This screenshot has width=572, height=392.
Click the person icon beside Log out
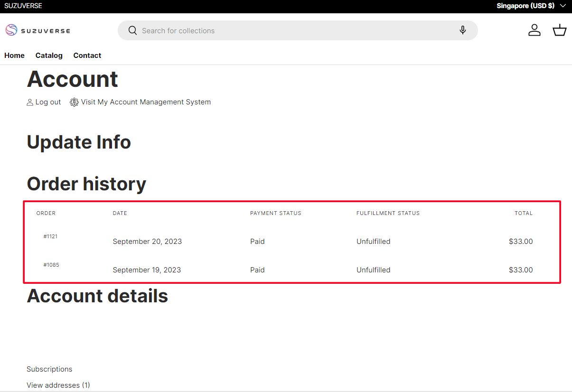pyautogui.click(x=29, y=102)
